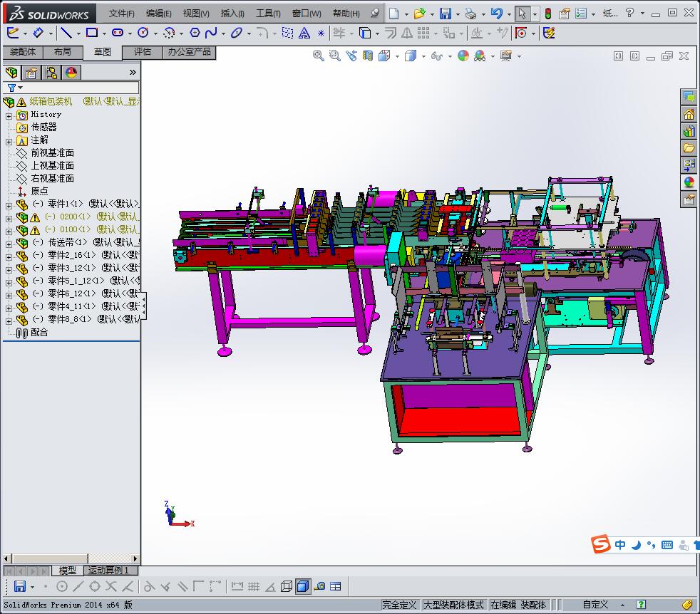
Task: Expand the History tree node
Action: (9, 115)
